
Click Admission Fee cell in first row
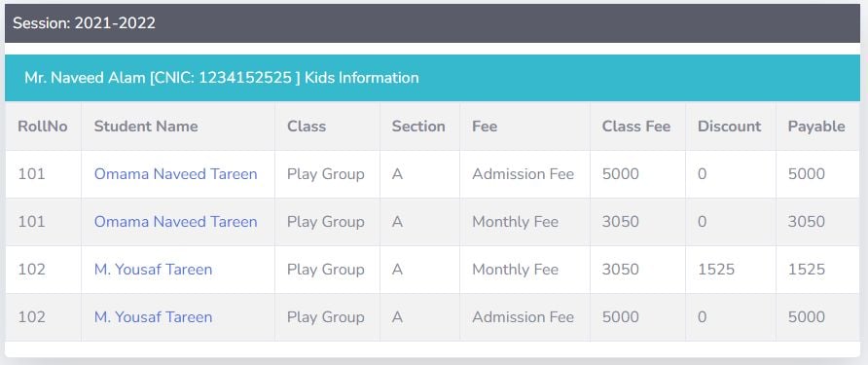pos(524,174)
